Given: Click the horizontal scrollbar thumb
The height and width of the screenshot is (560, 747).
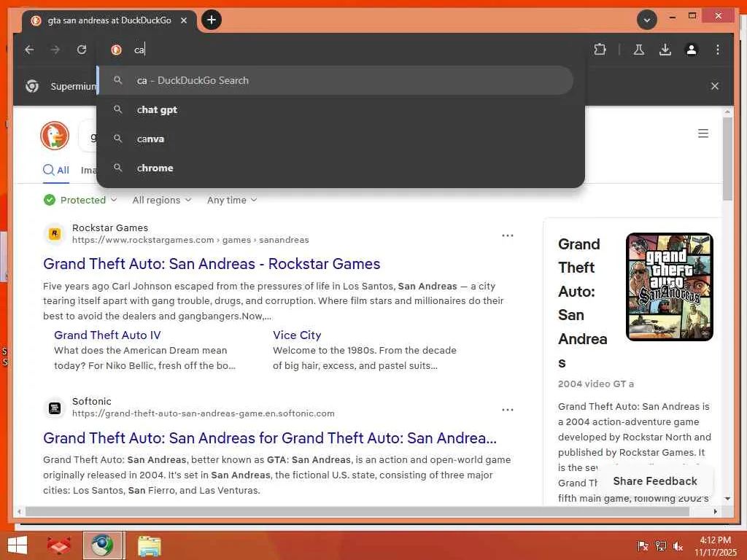Looking at the screenshot, I should coord(357,511).
